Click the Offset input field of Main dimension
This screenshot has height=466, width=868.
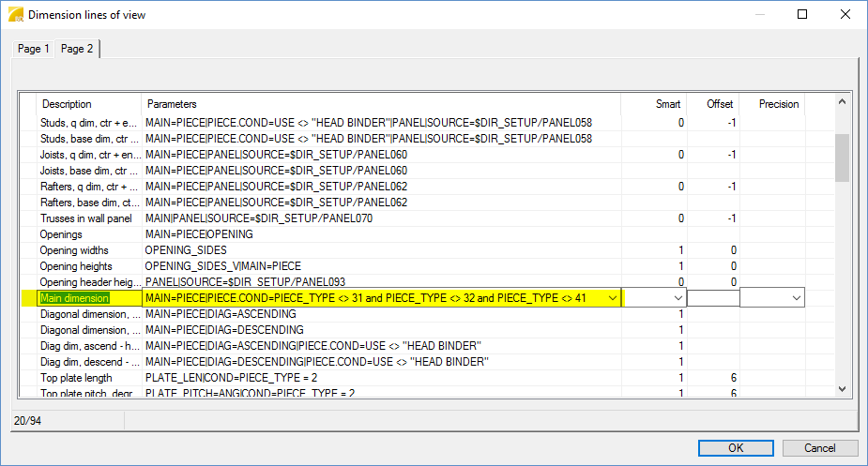[712, 298]
